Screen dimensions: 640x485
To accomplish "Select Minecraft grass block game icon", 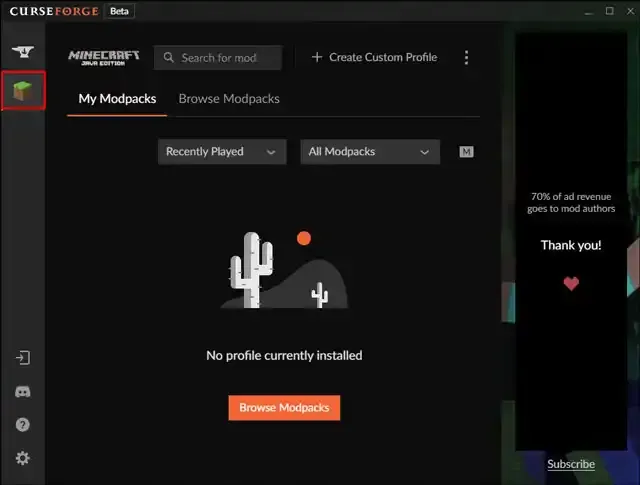I will [23, 90].
